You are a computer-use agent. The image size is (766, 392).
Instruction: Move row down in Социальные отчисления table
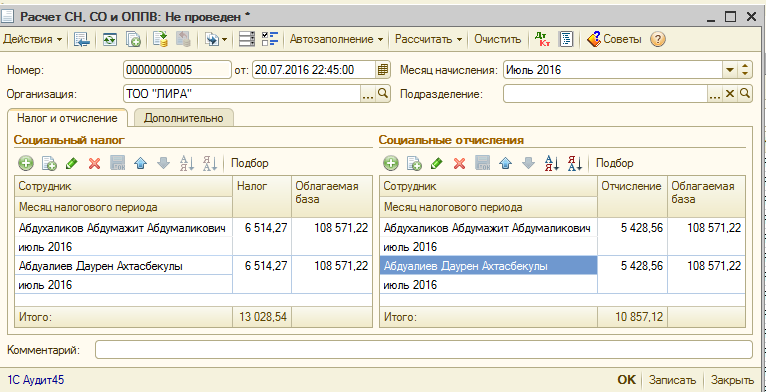pos(528,163)
